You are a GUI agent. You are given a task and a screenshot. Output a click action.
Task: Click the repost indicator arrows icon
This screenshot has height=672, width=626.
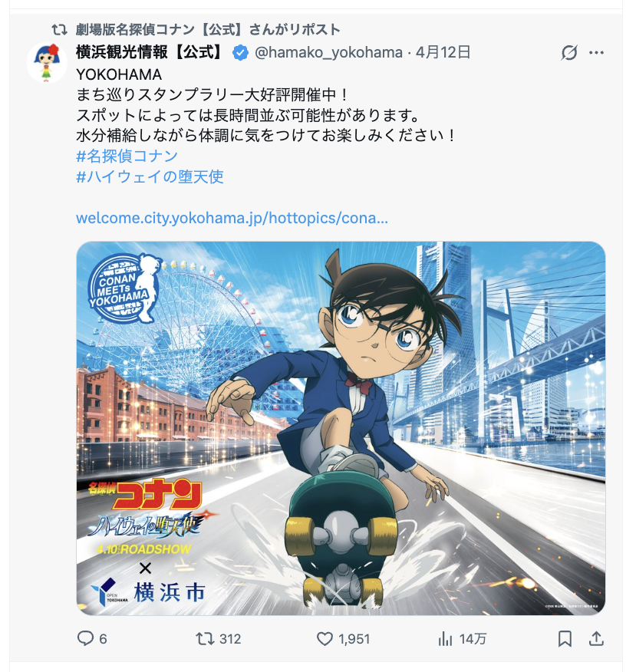pyautogui.click(x=60, y=30)
